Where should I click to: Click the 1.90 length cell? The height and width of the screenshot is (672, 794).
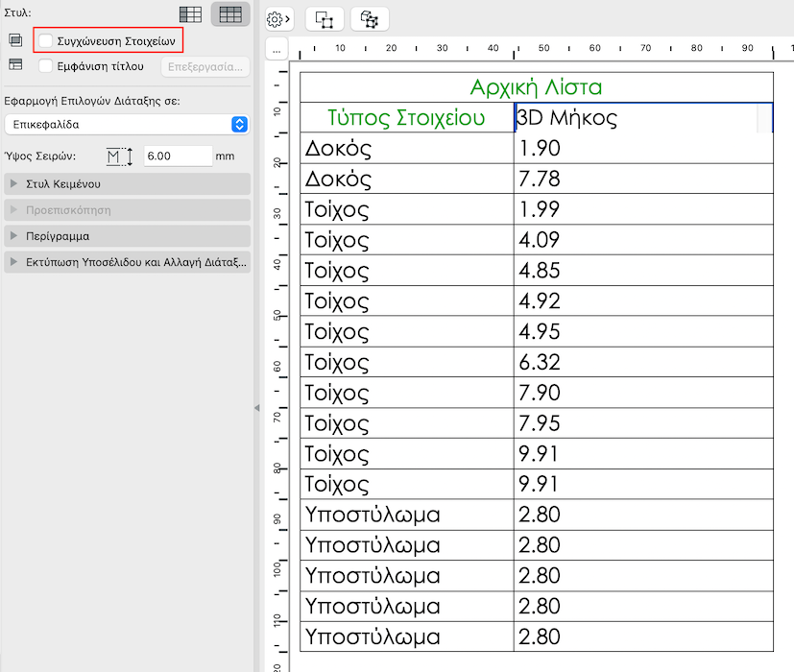coord(643,148)
